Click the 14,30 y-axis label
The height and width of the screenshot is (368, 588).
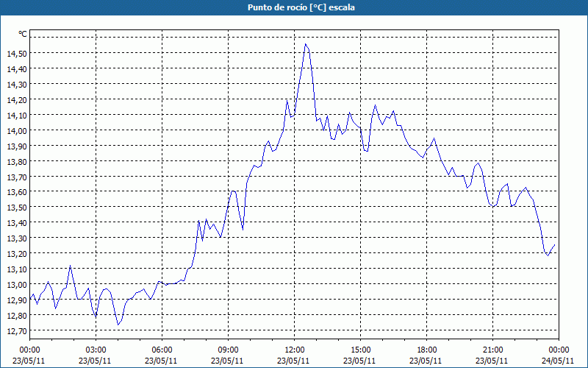pos(17,84)
